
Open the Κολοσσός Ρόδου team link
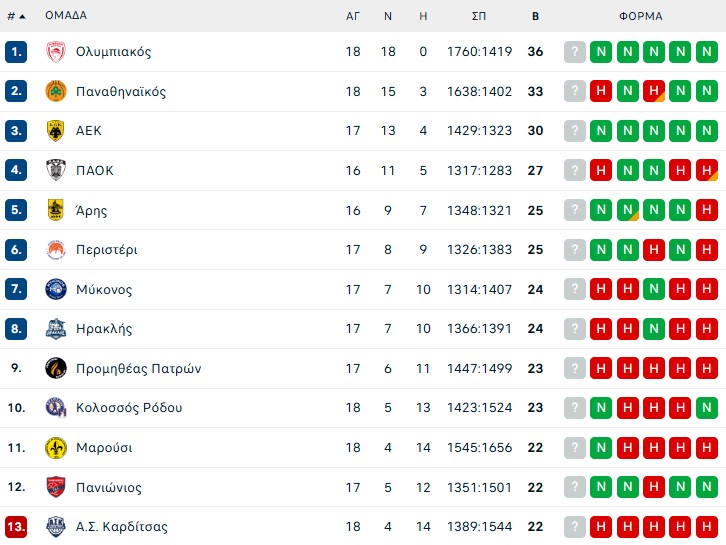129,408
